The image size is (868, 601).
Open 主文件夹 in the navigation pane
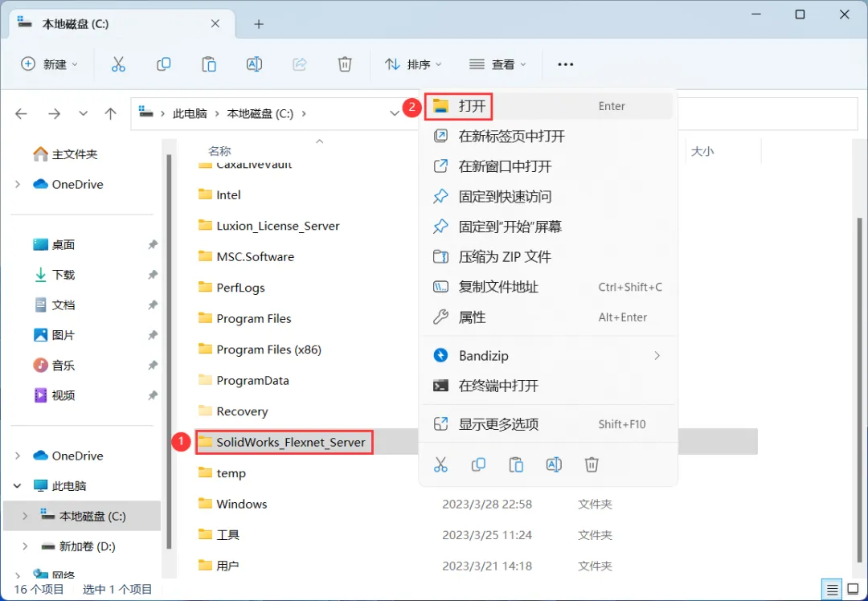coord(65,153)
